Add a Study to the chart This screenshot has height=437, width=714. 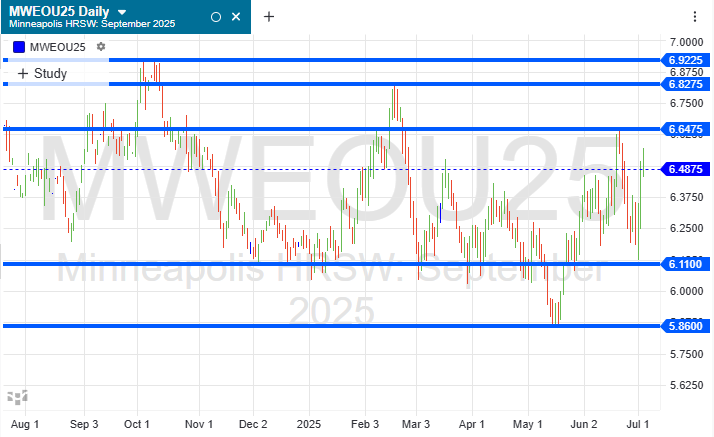pos(42,73)
